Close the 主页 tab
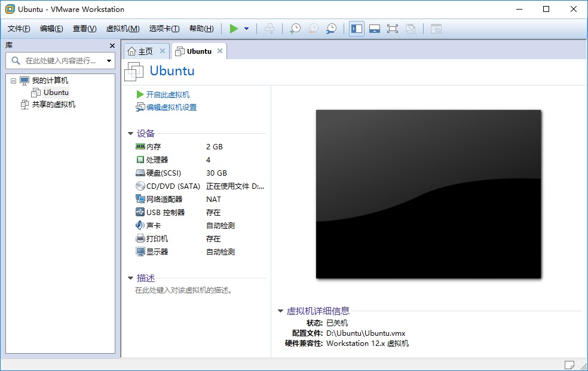588x371 pixels. [163, 51]
